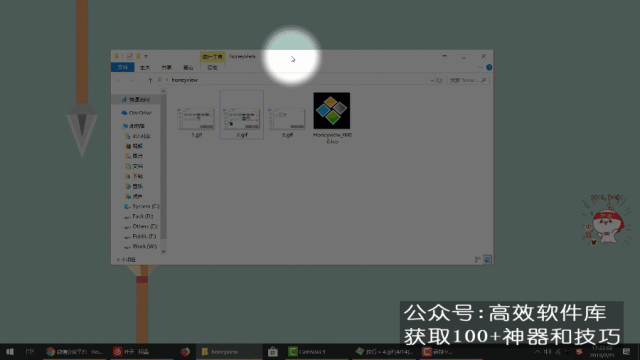Open the Microsoft Store taskbar icon
640x360 pixels.
[x=273, y=351]
